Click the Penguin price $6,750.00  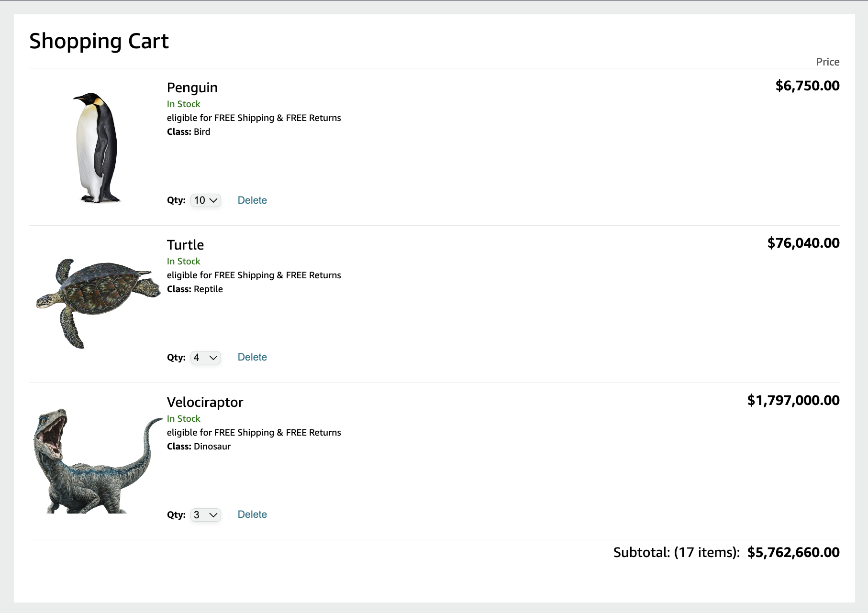tap(807, 86)
